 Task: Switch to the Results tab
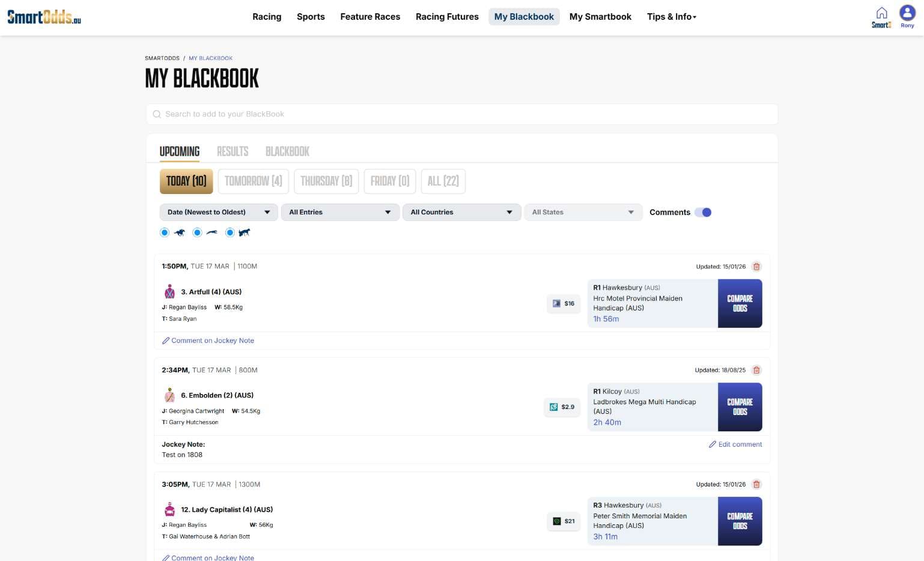click(x=233, y=151)
